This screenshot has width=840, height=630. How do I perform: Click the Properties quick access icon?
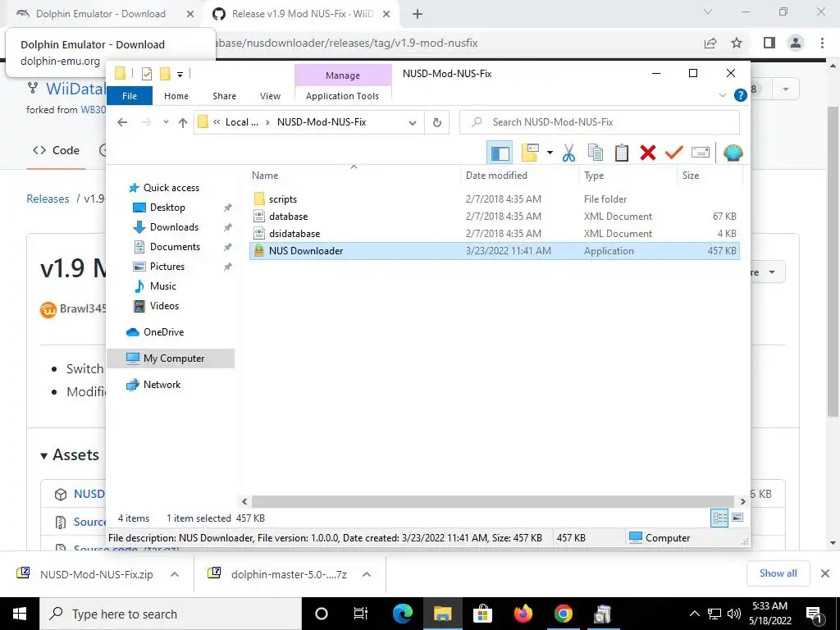(x=146, y=74)
